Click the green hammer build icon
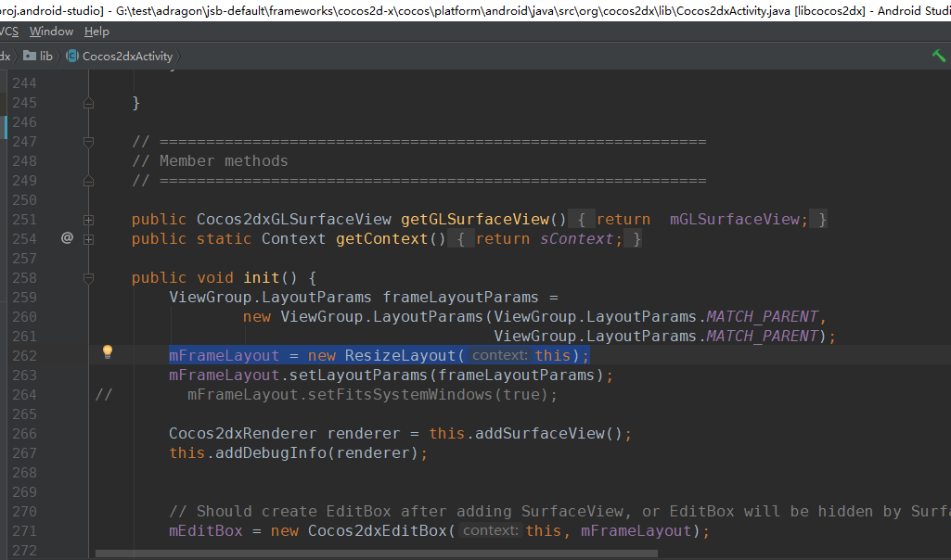 coord(939,56)
